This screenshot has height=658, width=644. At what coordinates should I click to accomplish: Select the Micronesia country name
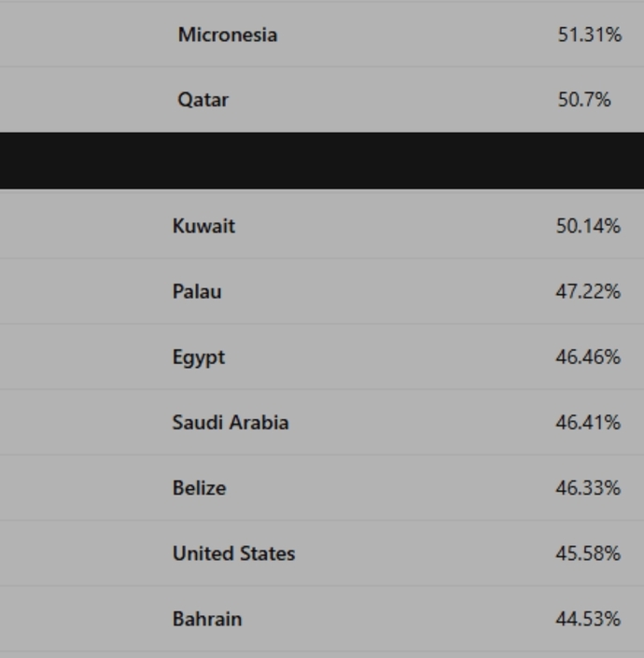pyautogui.click(x=228, y=35)
